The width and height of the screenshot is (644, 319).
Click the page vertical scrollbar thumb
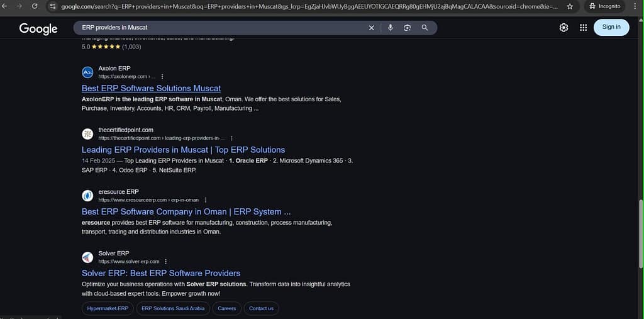[641, 233]
